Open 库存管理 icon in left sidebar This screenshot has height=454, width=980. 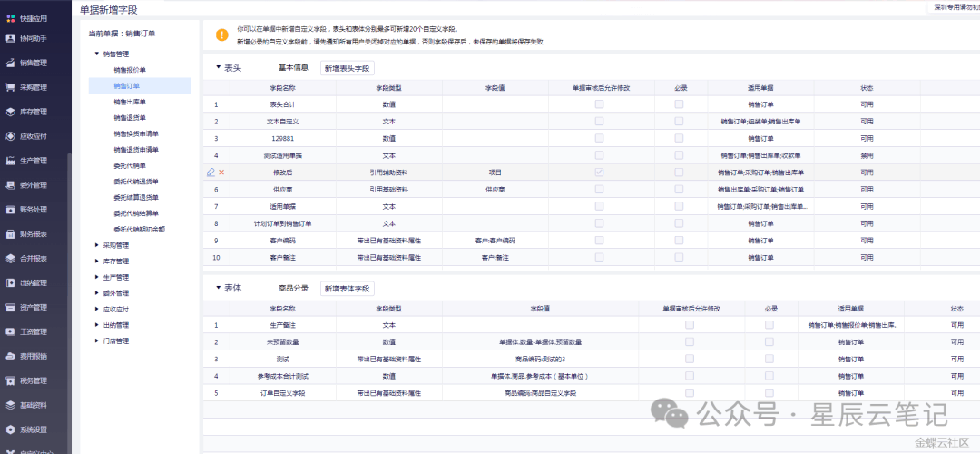click(9, 112)
